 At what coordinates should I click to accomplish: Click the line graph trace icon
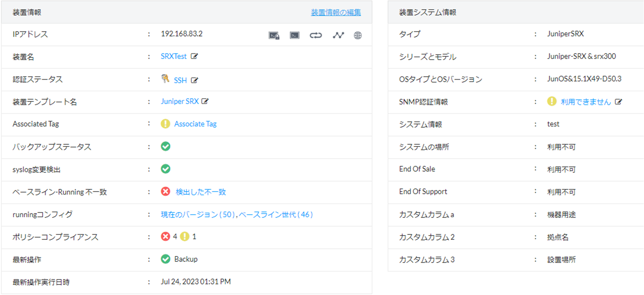tap(338, 35)
